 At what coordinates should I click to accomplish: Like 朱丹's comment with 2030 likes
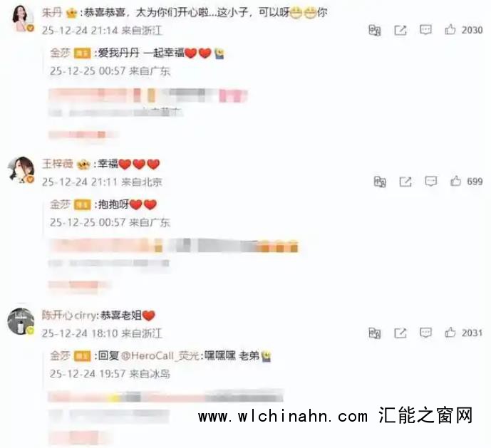pyautogui.click(x=450, y=30)
